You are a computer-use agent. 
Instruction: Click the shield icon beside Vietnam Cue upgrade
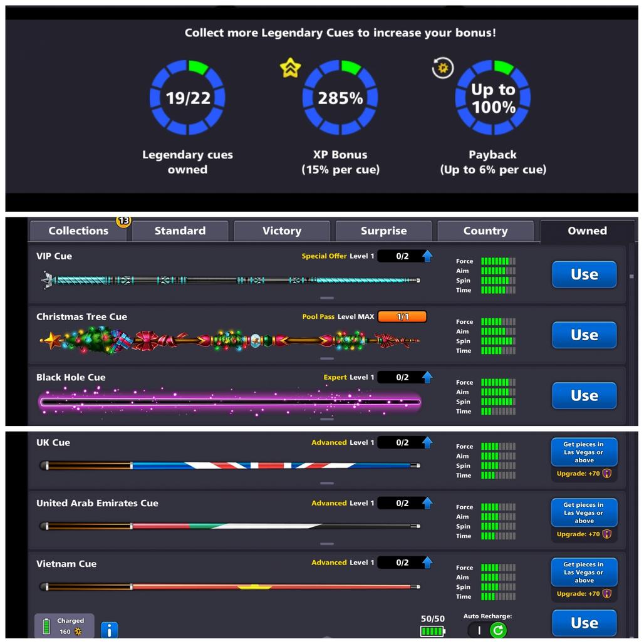coord(606,593)
